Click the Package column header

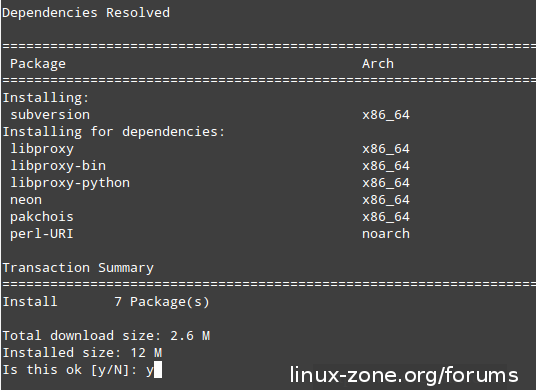pyautogui.click(x=38, y=64)
